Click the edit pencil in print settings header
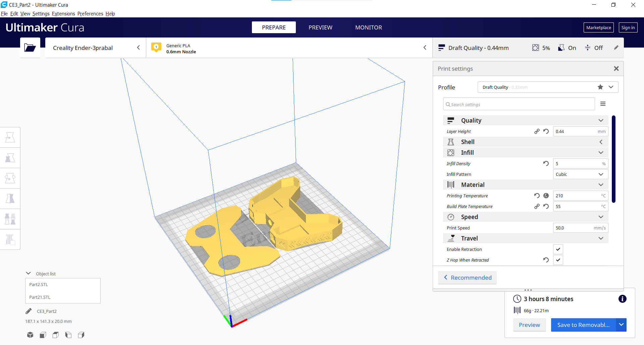This screenshot has width=644, height=345. 616,48
